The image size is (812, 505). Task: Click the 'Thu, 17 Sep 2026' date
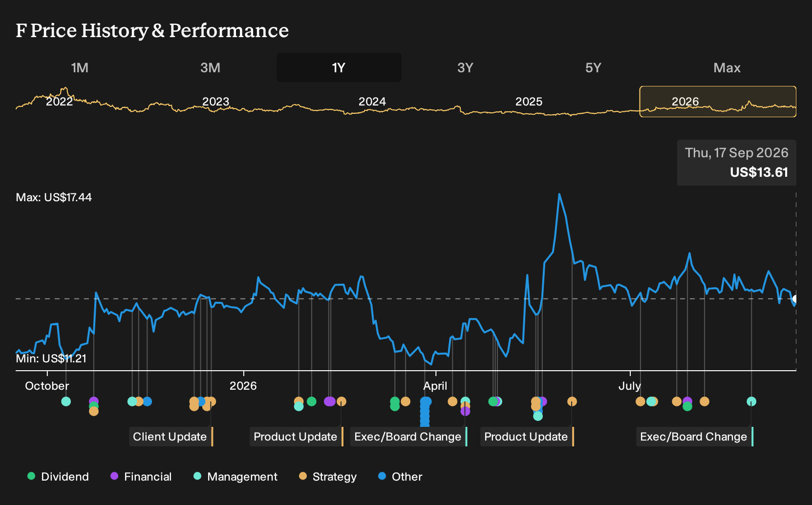click(736, 153)
